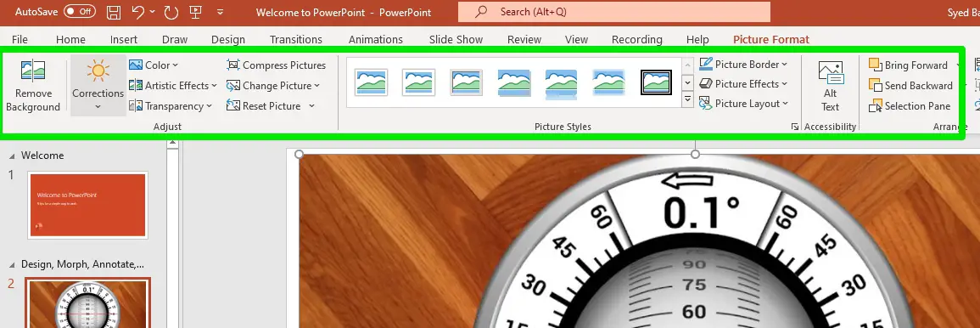
Task: Collapse the Design, Morph, Annotate section
Action: click(x=13, y=264)
